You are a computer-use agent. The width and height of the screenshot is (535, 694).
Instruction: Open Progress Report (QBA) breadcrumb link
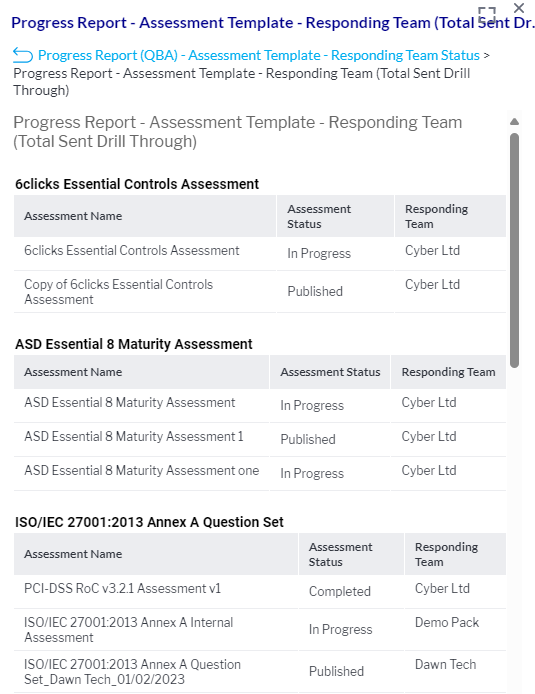click(259, 55)
